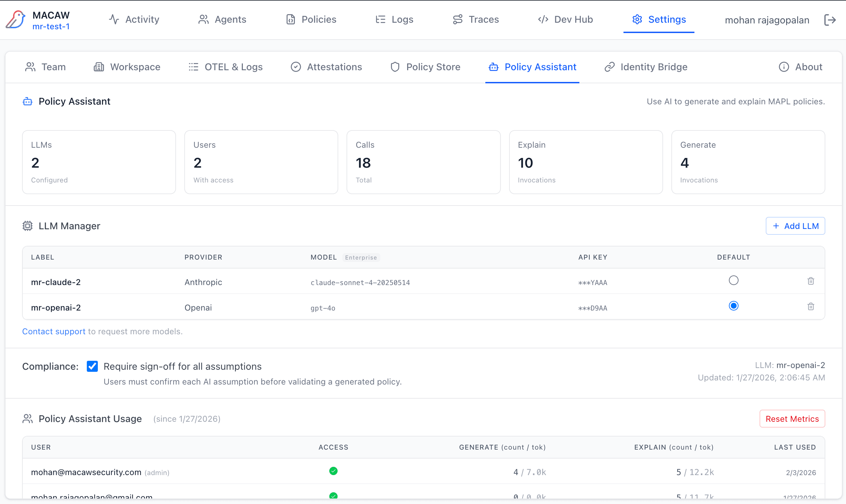This screenshot has width=846, height=504.
Task: Click the logout arrow icon
Action: [x=830, y=20]
